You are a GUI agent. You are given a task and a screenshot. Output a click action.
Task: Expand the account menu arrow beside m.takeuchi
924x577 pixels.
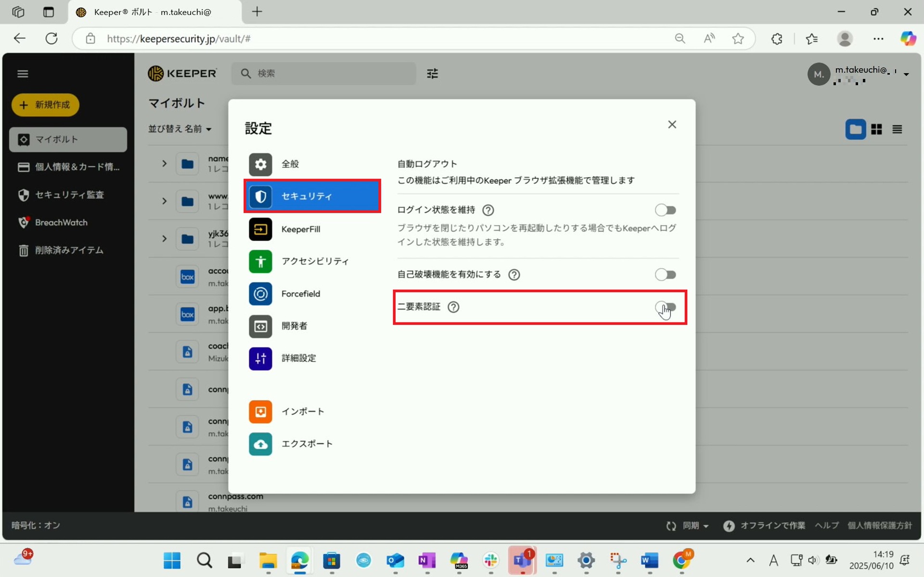click(906, 74)
